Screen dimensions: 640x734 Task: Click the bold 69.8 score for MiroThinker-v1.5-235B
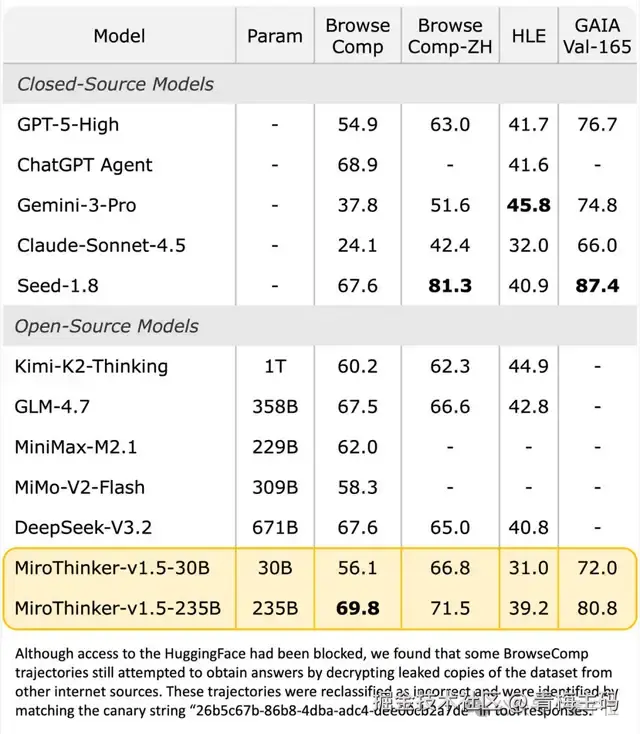(357, 608)
